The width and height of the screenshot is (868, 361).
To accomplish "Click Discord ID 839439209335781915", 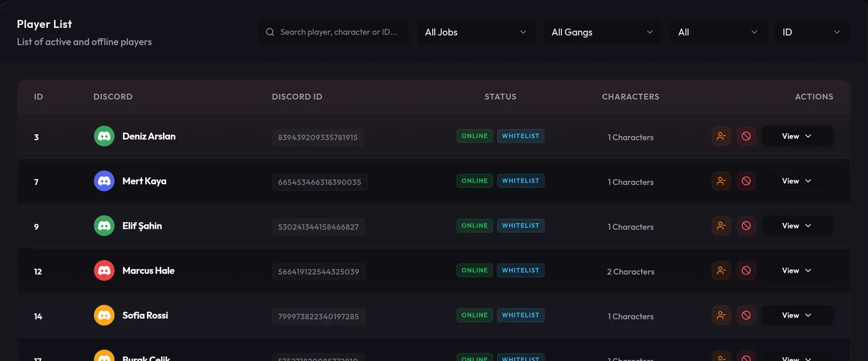I will click(318, 138).
